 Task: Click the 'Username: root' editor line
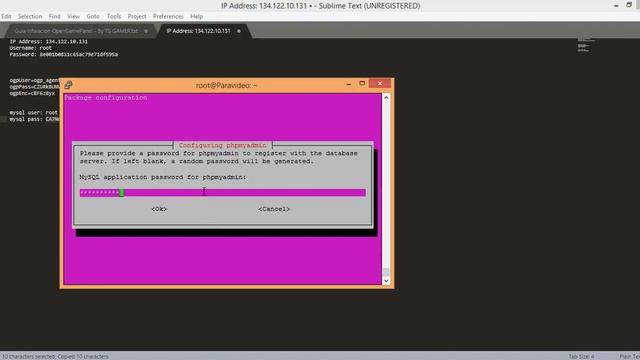tap(31, 48)
